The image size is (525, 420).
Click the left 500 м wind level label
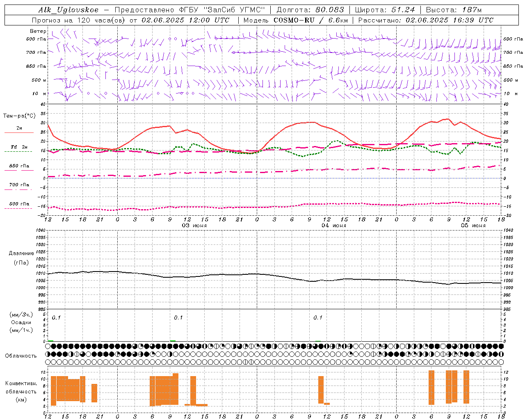click(39, 80)
